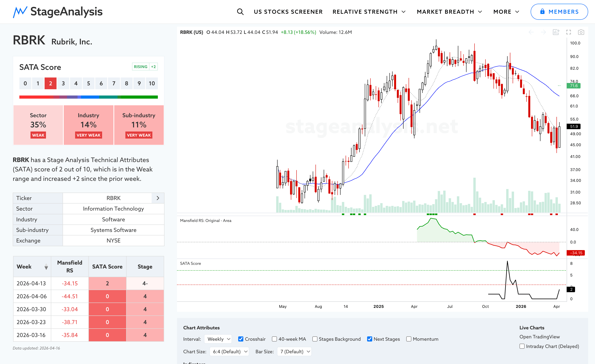The image size is (595, 364).
Task: Open the Bar Size selector
Action: [x=294, y=351]
